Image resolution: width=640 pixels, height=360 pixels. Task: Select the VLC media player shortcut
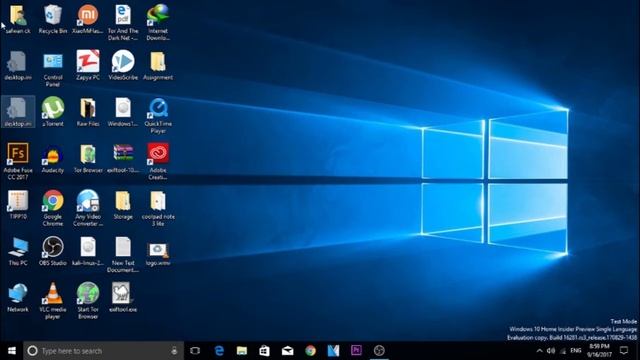pyautogui.click(x=53, y=301)
